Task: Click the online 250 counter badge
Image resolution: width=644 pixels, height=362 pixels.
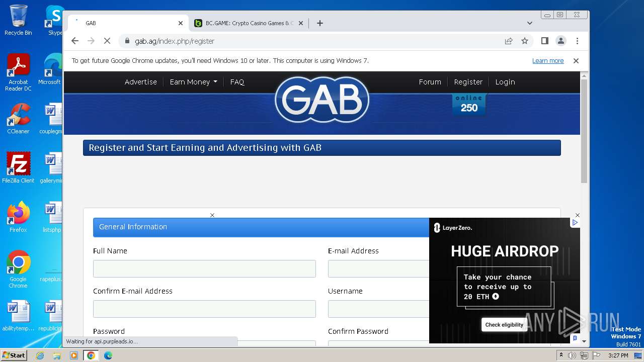Action: point(469,104)
